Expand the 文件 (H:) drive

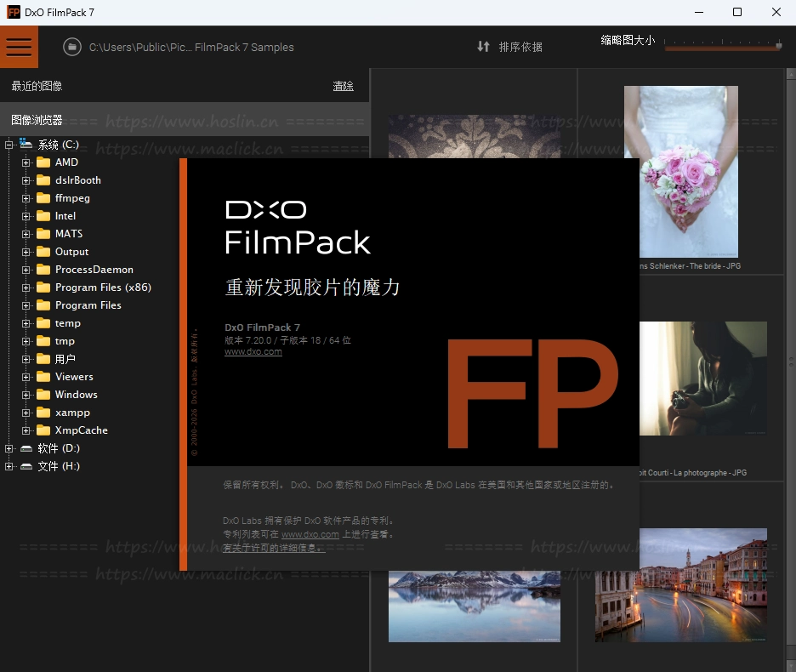9,466
